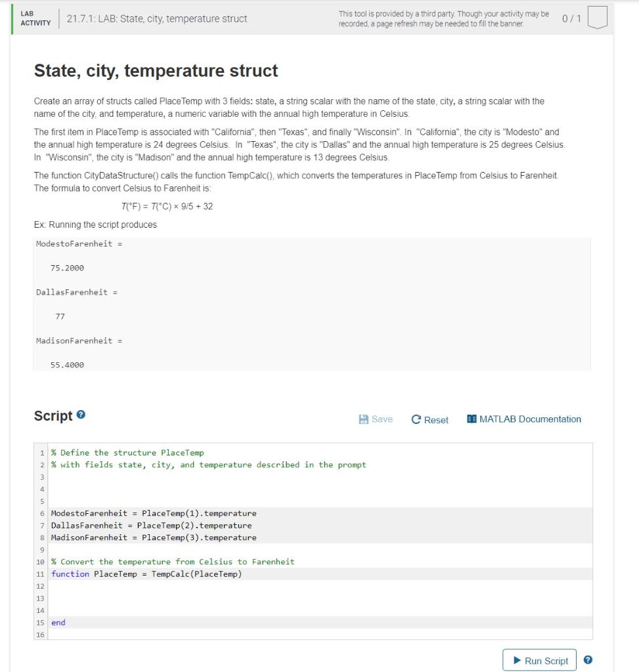
Task: Open lab 21.7.1 title link
Action: pyautogui.click(x=156, y=19)
